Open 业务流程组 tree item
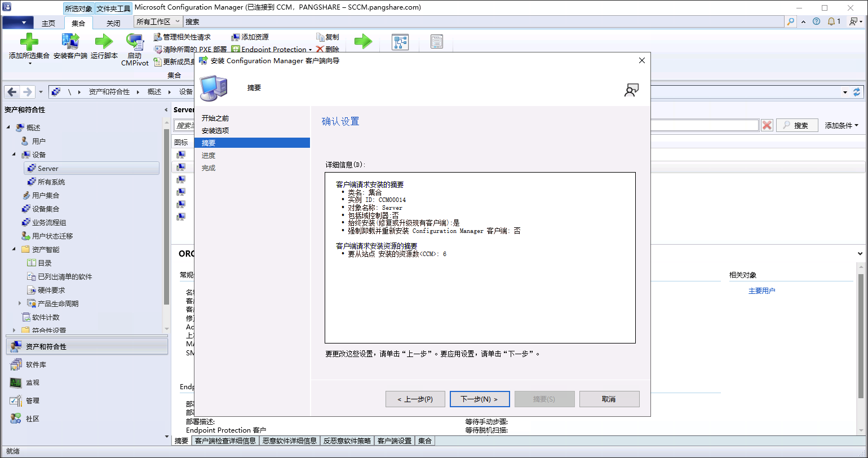 (x=49, y=222)
